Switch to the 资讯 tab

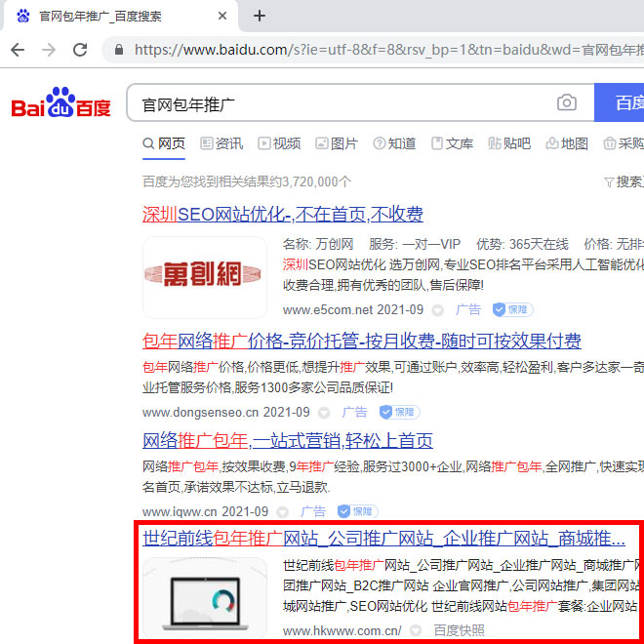[221, 143]
